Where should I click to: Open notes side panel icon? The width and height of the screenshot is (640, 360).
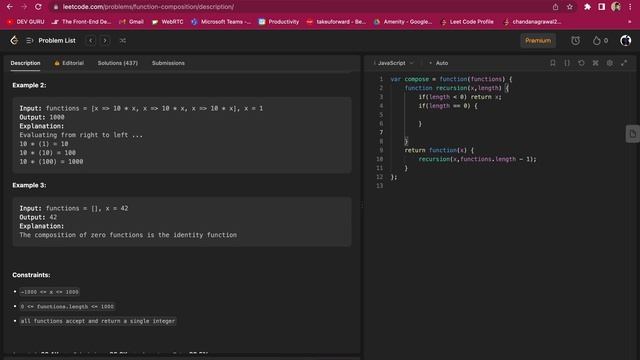point(633,134)
